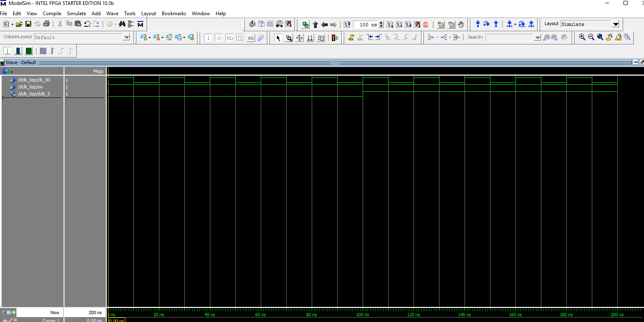Click the Restart simulation icon
The image size is (644, 322).
tap(347, 25)
